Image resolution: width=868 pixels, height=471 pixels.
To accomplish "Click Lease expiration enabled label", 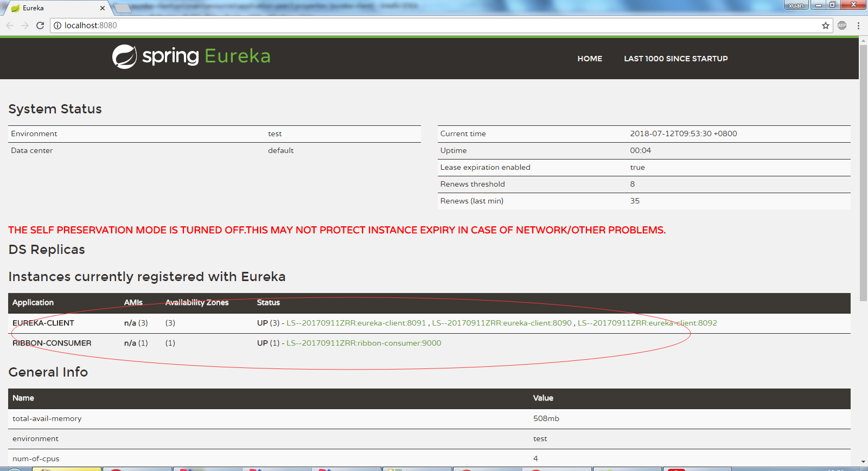I will pos(486,167).
